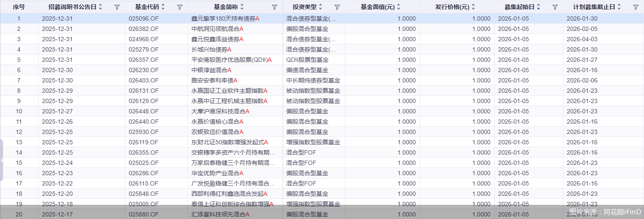Toggle sort arrows beside 基金代码
644x219 pixels.
click(163, 7)
